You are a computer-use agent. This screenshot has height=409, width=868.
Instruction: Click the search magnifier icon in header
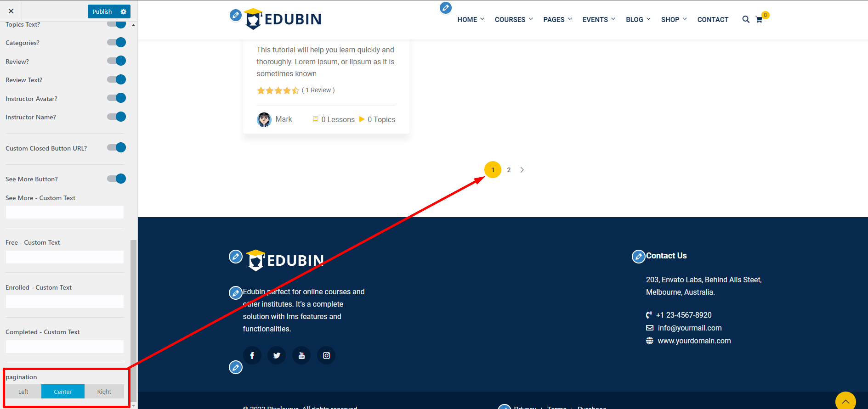(745, 19)
